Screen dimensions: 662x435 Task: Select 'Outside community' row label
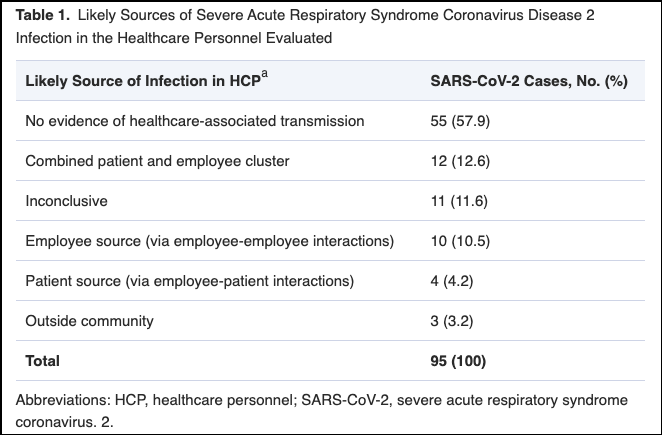point(90,321)
